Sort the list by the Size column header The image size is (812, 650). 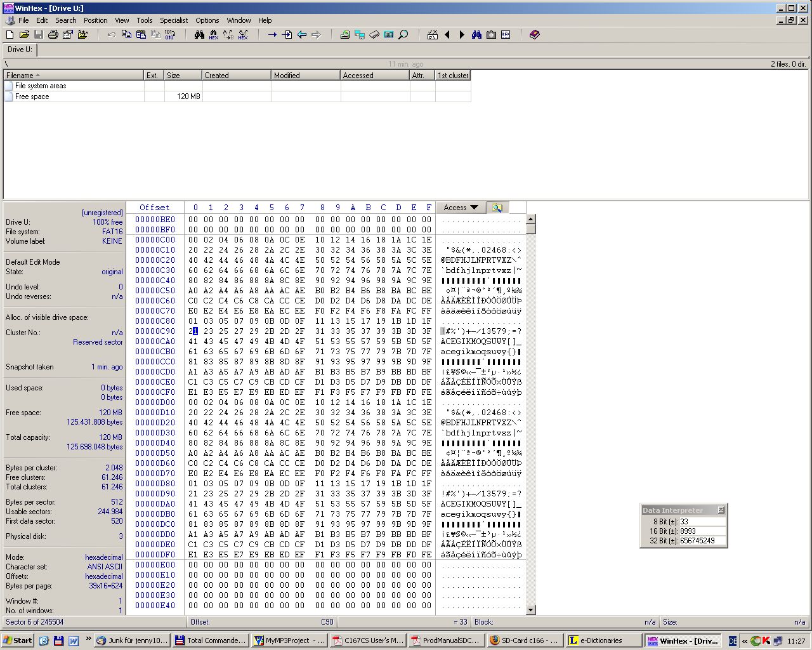click(183, 75)
